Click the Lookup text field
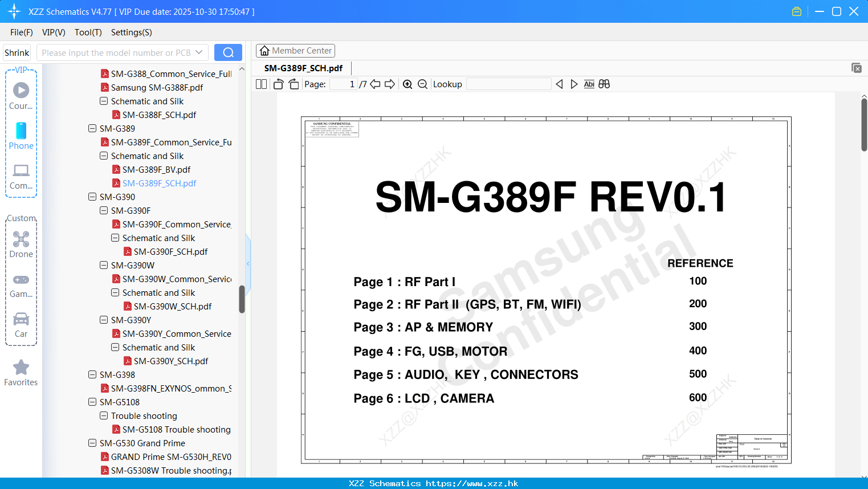The height and width of the screenshot is (489, 868). coord(508,84)
